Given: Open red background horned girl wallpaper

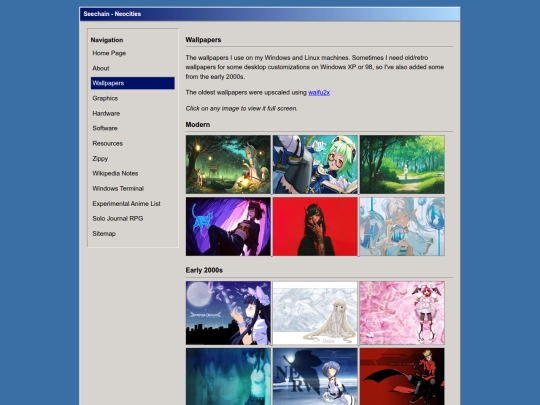Looking at the screenshot, I should point(315,227).
